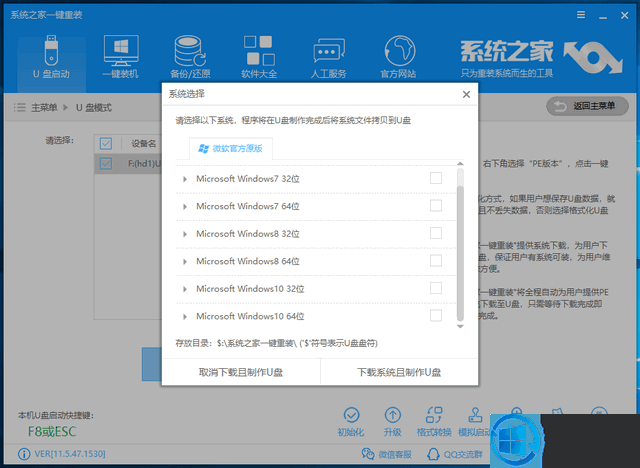This screenshot has width=640, height=468.
Task: Open the 人工服务 support chat icon
Action: [329, 57]
